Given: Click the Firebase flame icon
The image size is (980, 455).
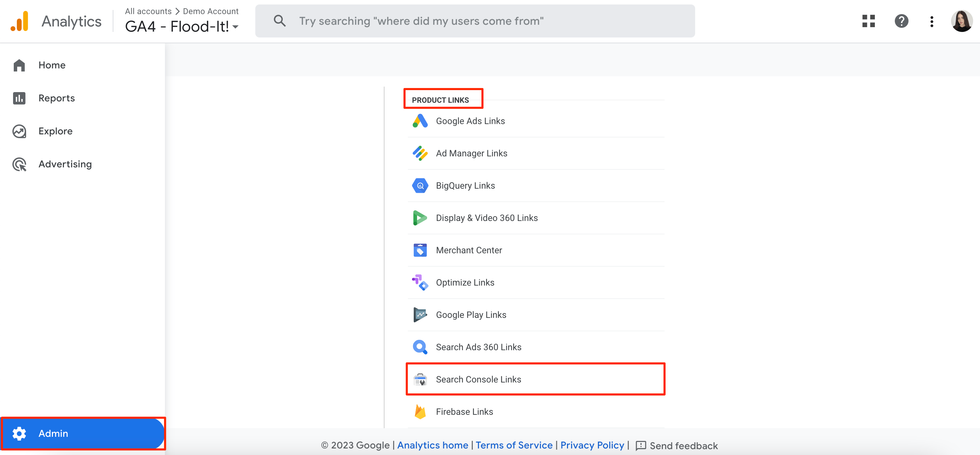Looking at the screenshot, I should pos(420,412).
